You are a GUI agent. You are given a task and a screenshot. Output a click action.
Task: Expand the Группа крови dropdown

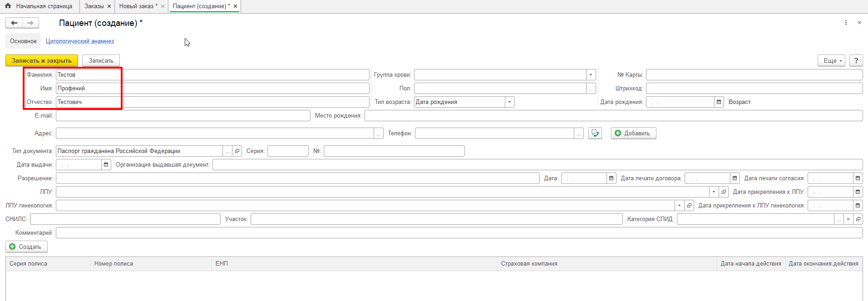coord(591,75)
